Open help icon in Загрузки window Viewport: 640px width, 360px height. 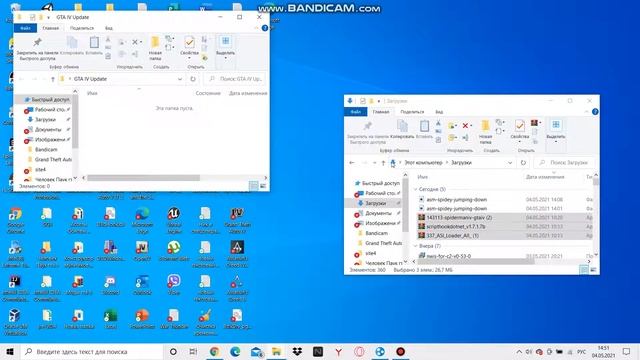click(x=595, y=112)
